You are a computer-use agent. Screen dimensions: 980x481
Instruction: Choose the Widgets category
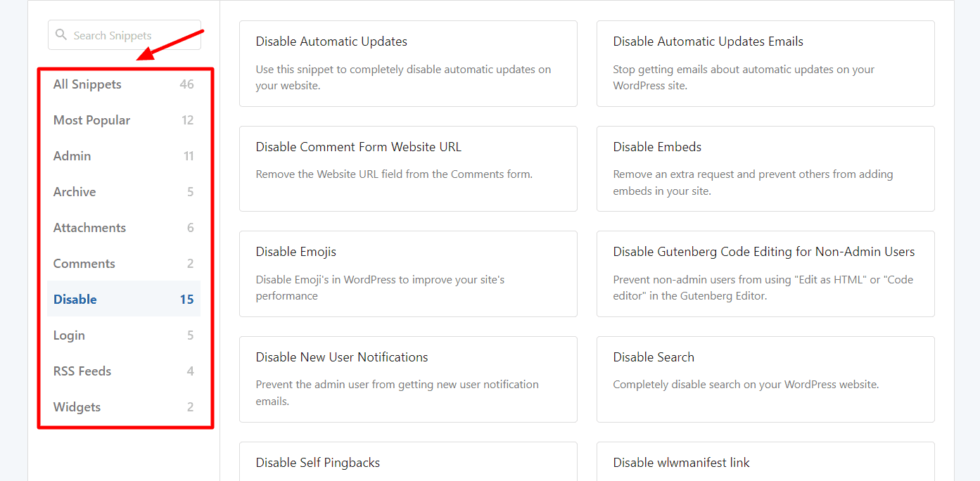(x=77, y=407)
